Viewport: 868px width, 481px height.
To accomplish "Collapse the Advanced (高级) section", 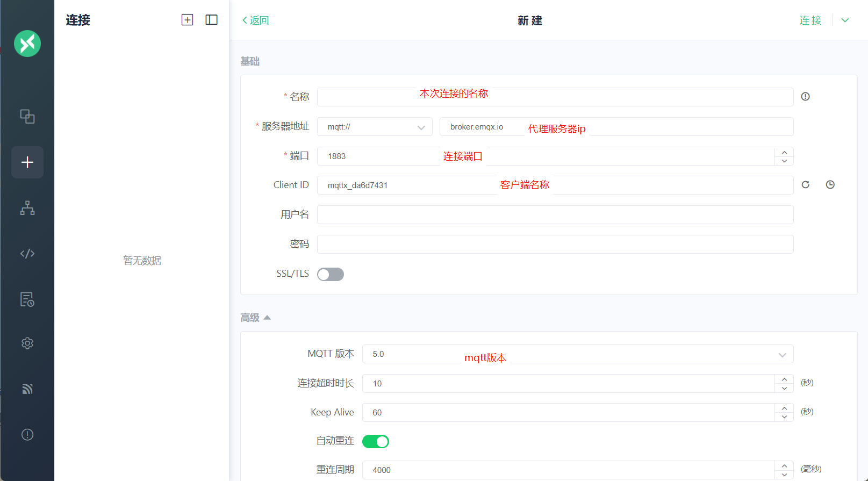I will [256, 318].
